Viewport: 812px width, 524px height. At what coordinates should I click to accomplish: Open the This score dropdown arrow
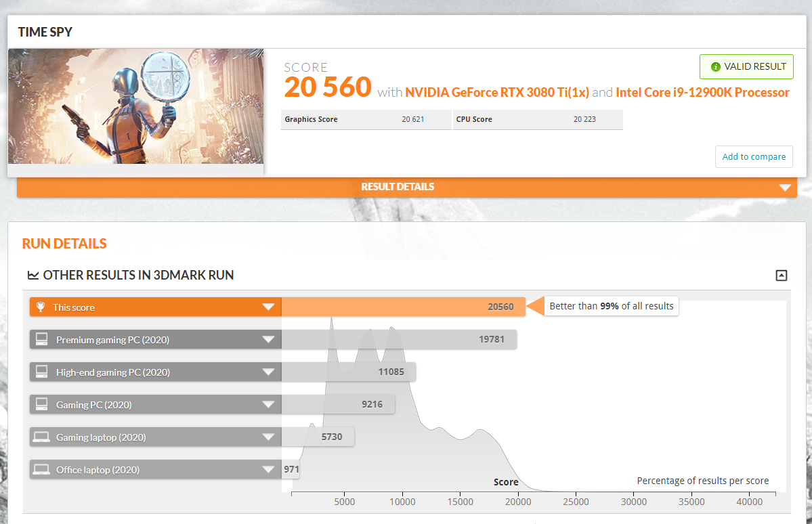coord(268,307)
